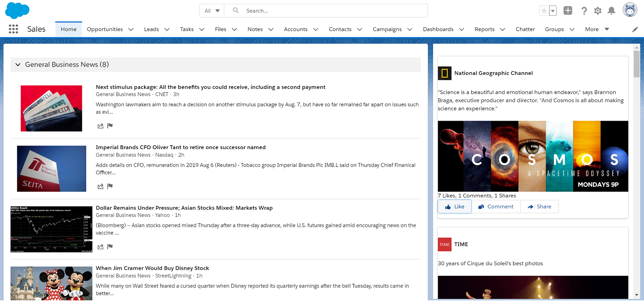Click the TIME publisher name link
Viewport: 644px width, 301px height.
(x=461, y=244)
